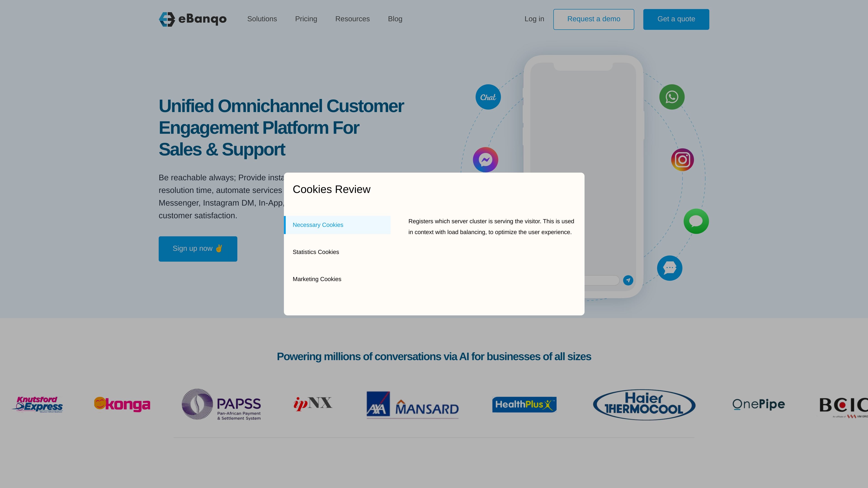Viewport: 868px width, 488px height.
Task: Go to the Pricing page
Action: click(306, 19)
